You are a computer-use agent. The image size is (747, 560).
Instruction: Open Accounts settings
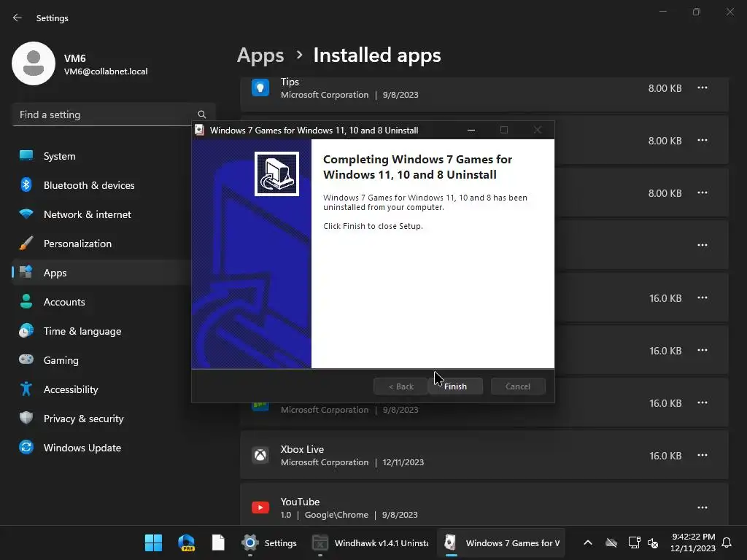pyautogui.click(x=101, y=302)
